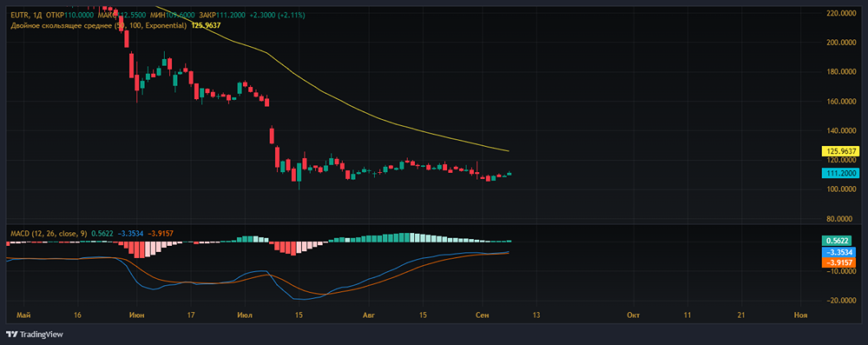Click the Сен date label

(482, 315)
